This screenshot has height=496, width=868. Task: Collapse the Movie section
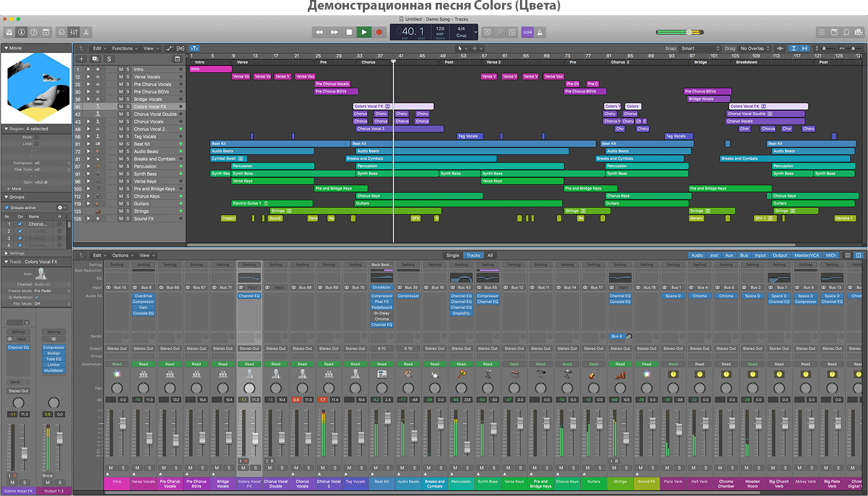pos(6,48)
